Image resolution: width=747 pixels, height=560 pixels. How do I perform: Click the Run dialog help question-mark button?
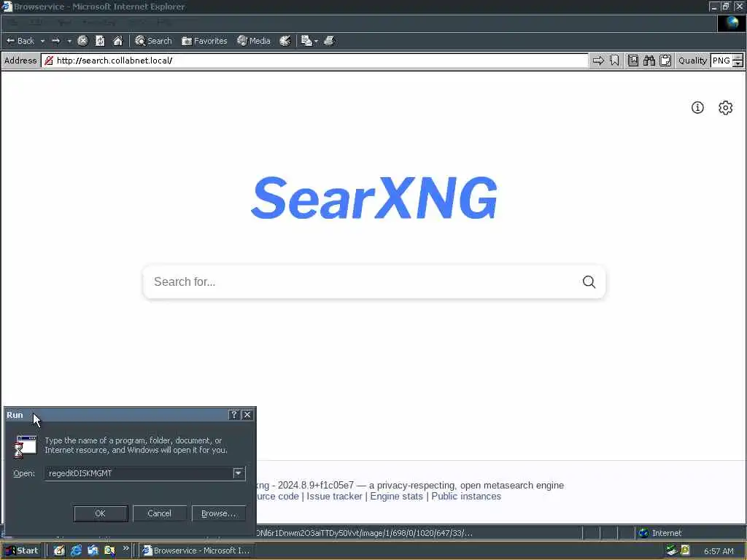point(234,415)
